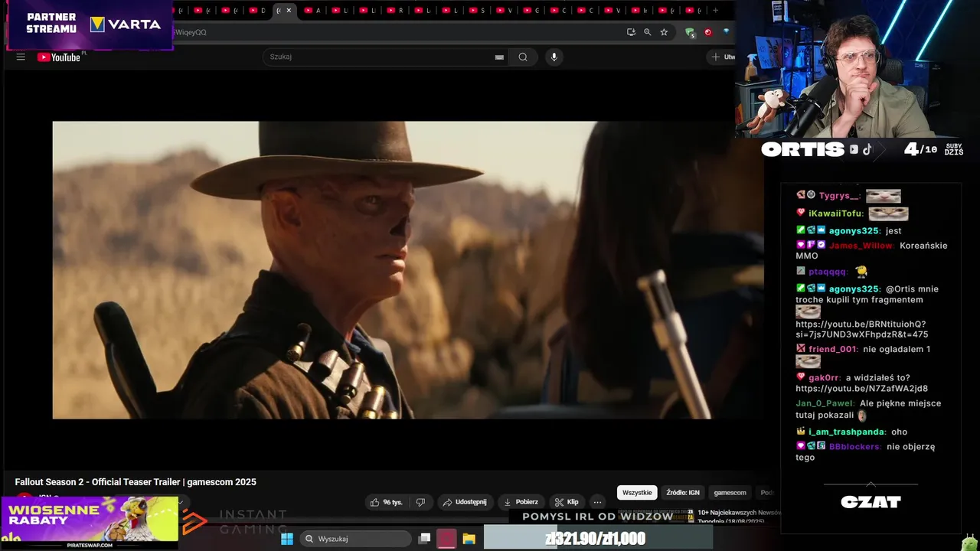Click chat username 'friend_001'
Viewport: 980px width, 551px height.
click(833, 349)
